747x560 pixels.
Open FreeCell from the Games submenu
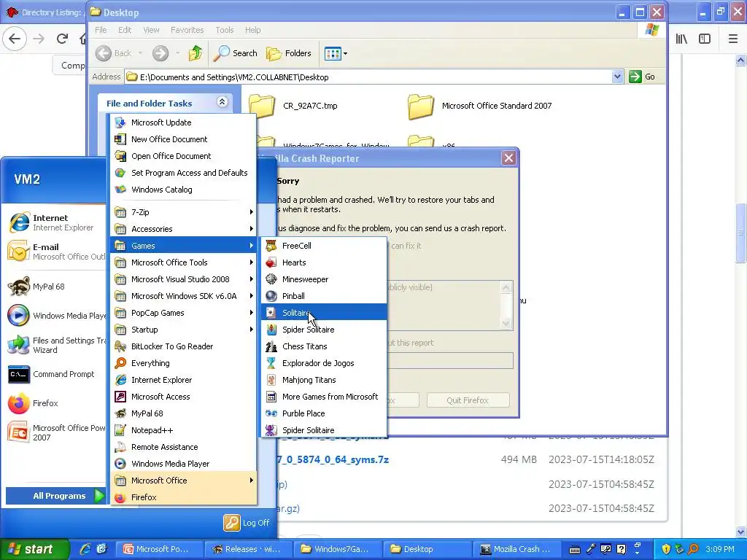(324, 246)
